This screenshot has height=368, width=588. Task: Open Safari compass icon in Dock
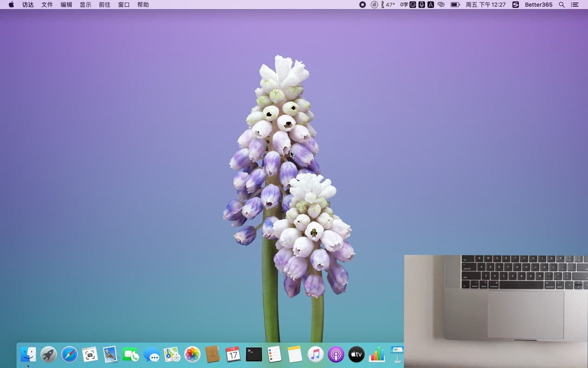point(70,355)
